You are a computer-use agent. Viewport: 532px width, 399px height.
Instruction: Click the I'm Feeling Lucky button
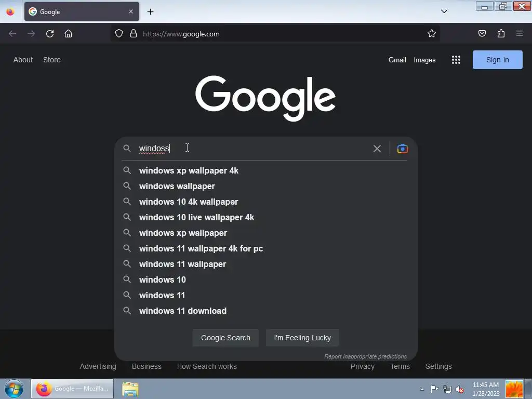pyautogui.click(x=302, y=338)
